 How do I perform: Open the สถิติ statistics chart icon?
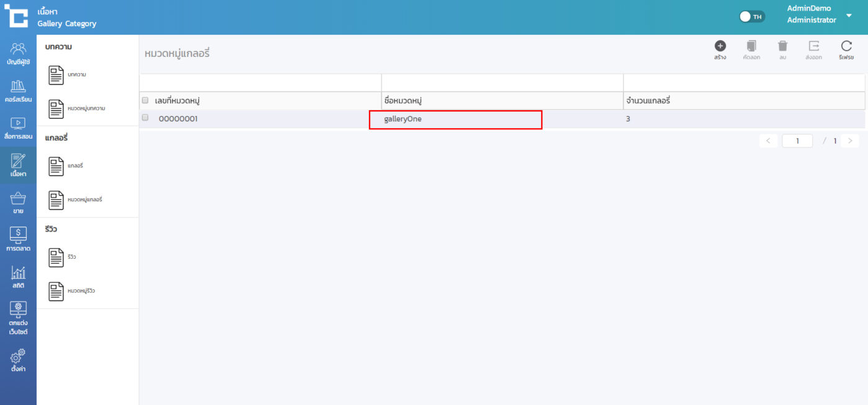click(x=18, y=276)
